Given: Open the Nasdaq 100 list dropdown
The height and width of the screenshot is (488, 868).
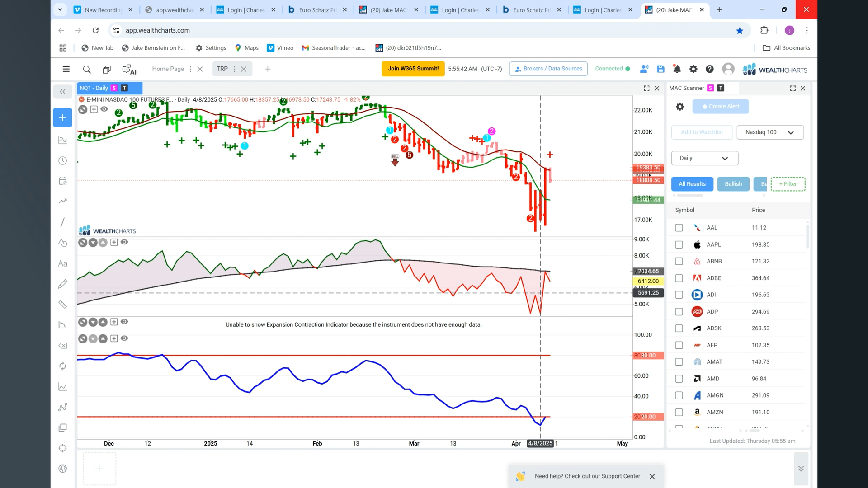Looking at the screenshot, I should [770, 132].
